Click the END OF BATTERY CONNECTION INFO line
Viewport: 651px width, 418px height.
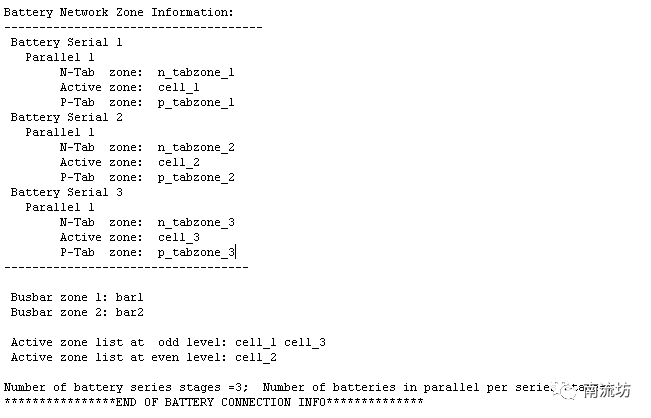[x=213, y=402]
